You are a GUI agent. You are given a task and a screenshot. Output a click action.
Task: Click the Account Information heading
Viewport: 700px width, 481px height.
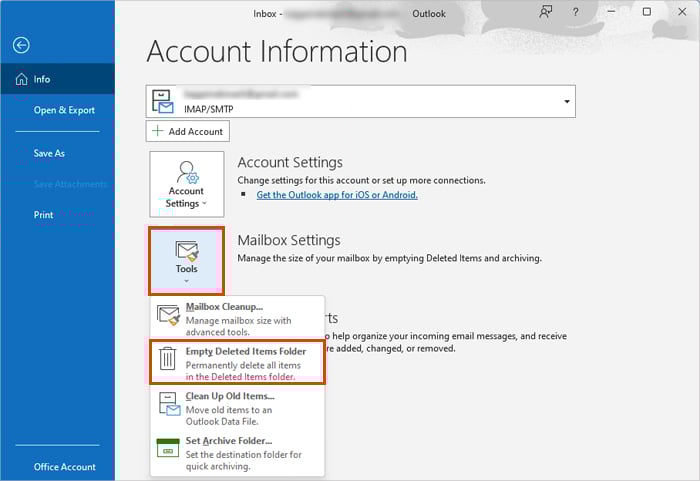pos(277,51)
